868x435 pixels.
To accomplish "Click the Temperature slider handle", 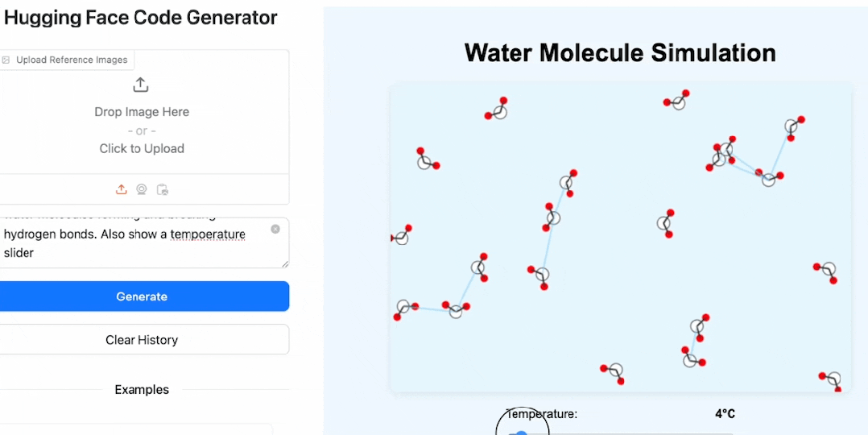I will coord(521,433).
